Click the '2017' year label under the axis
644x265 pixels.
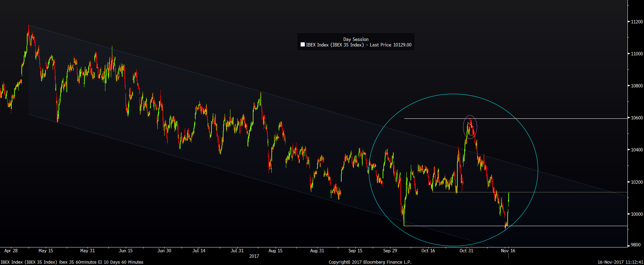[254, 256]
